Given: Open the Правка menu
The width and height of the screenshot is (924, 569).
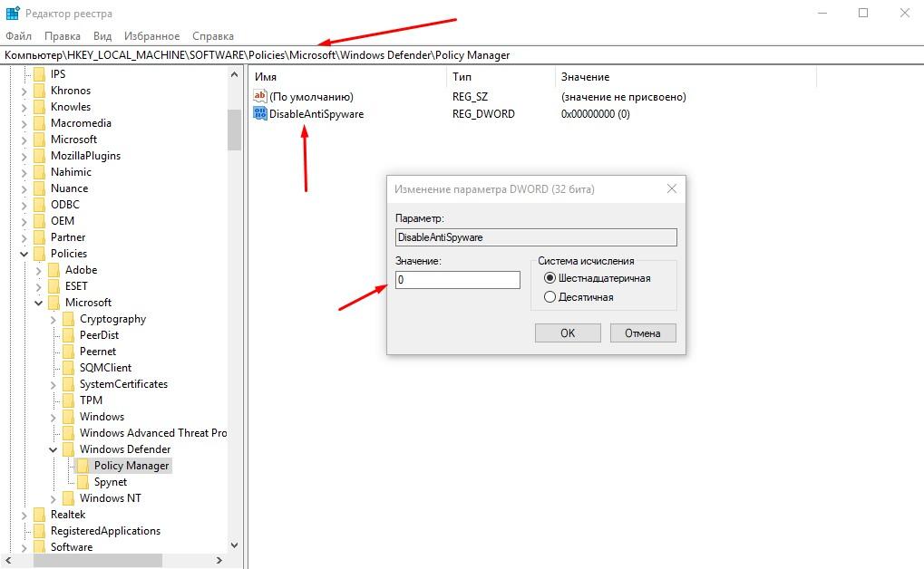Looking at the screenshot, I should pos(63,36).
